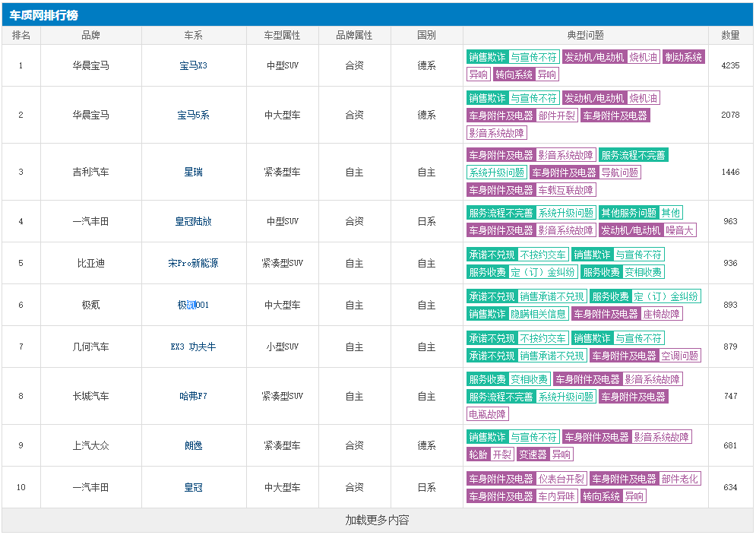Click the 仪表台开裂 problem tag
The image size is (756, 535).
point(561,479)
